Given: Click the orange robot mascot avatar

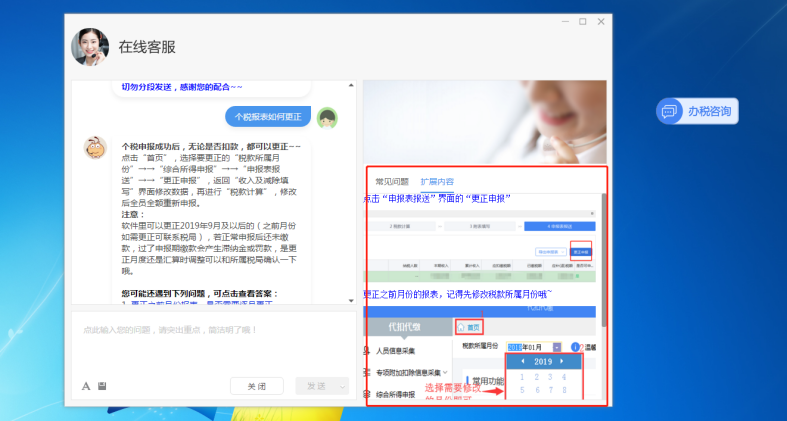Looking at the screenshot, I should [x=95, y=148].
